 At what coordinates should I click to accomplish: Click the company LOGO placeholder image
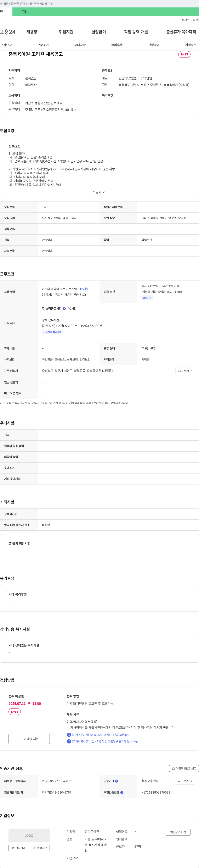click(x=29, y=836)
